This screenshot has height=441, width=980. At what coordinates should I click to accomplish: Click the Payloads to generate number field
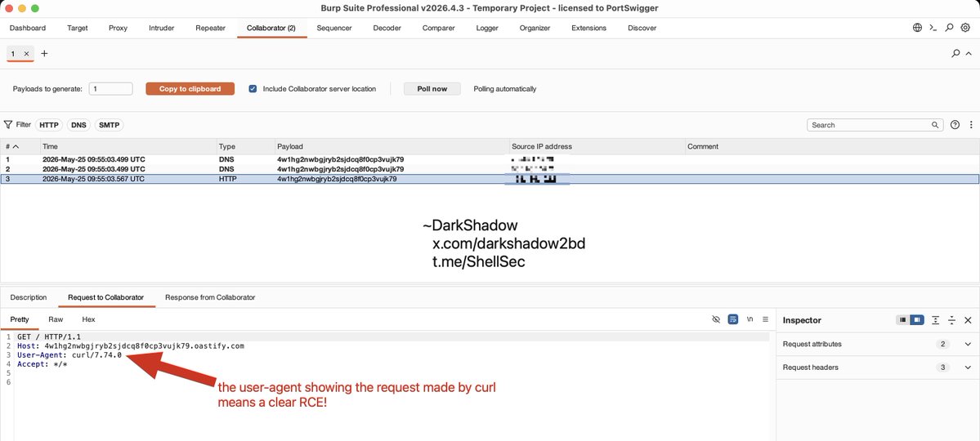coord(110,89)
